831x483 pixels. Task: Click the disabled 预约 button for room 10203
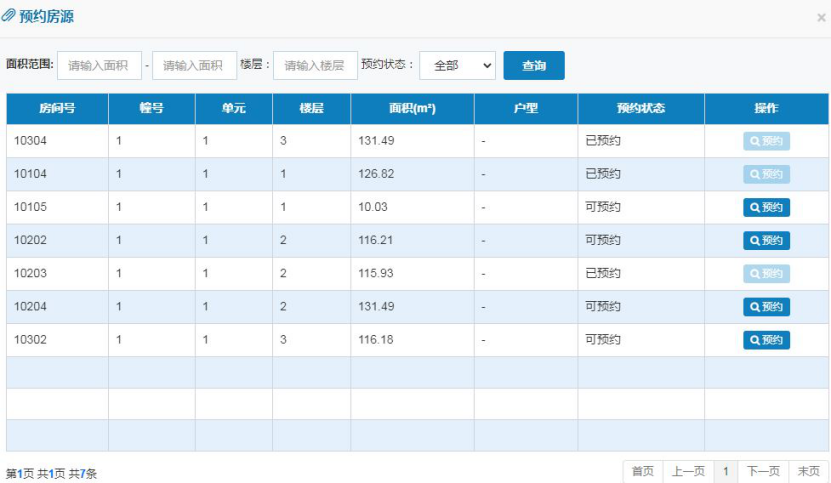click(x=766, y=273)
